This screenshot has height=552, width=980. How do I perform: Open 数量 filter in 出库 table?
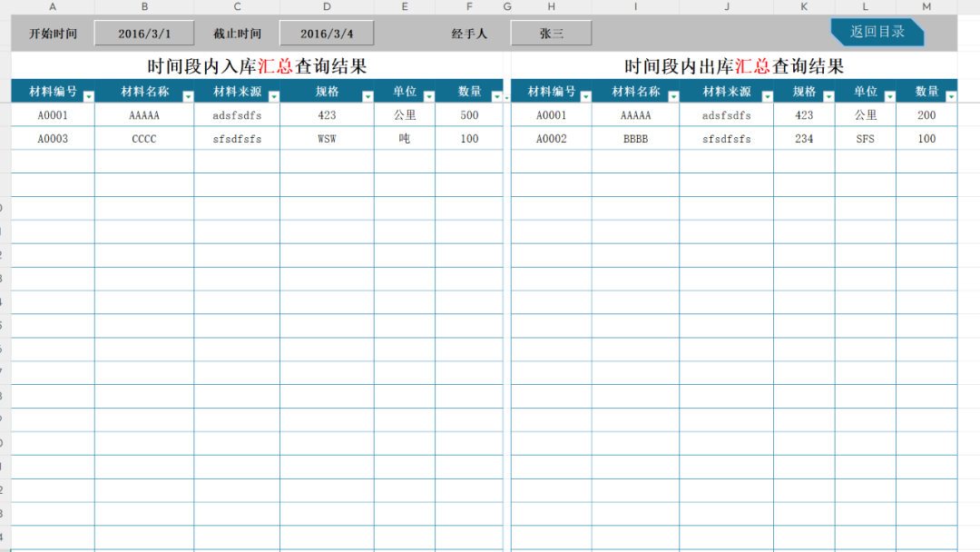(951, 96)
